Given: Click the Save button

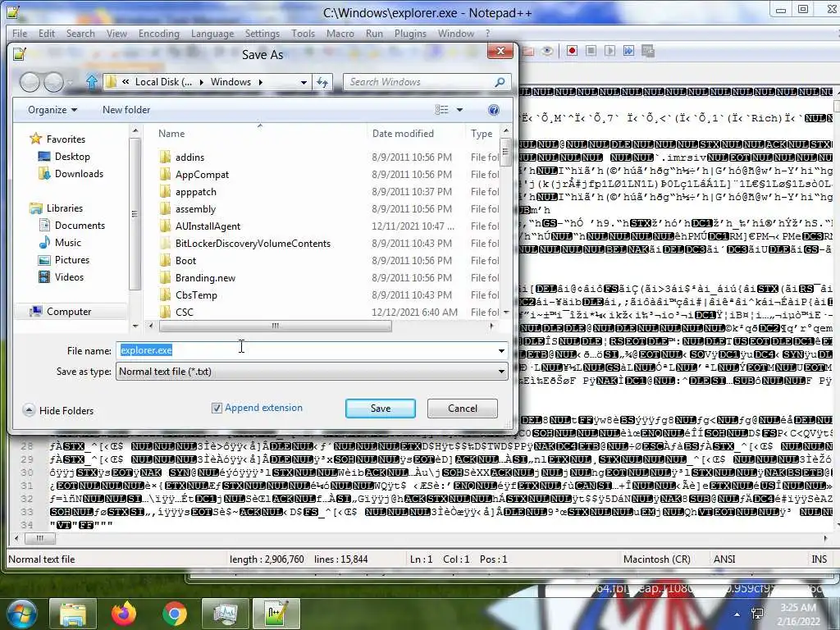Looking at the screenshot, I should (x=381, y=409).
